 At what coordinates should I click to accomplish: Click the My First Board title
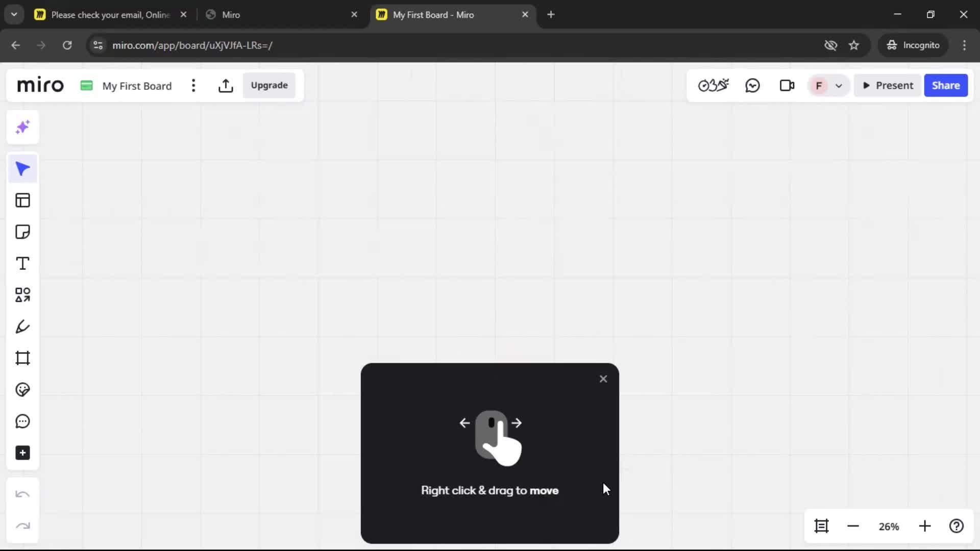point(137,86)
